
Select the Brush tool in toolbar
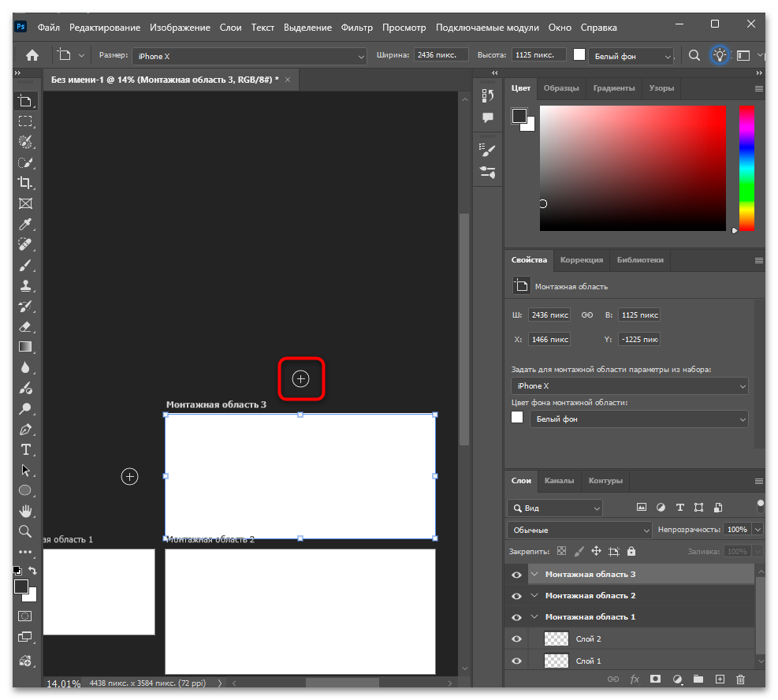pos(25,265)
